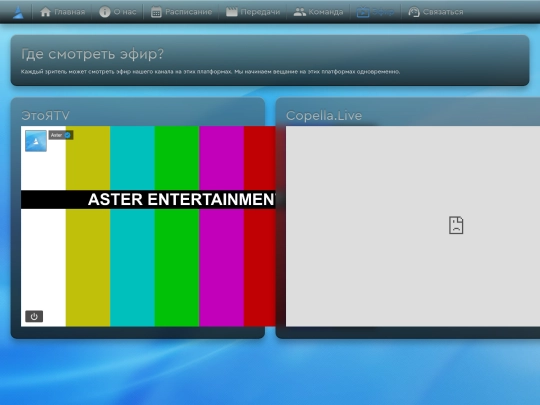Click the calendar icon beside Расписание
The width and height of the screenshot is (540, 405).
[156, 12]
